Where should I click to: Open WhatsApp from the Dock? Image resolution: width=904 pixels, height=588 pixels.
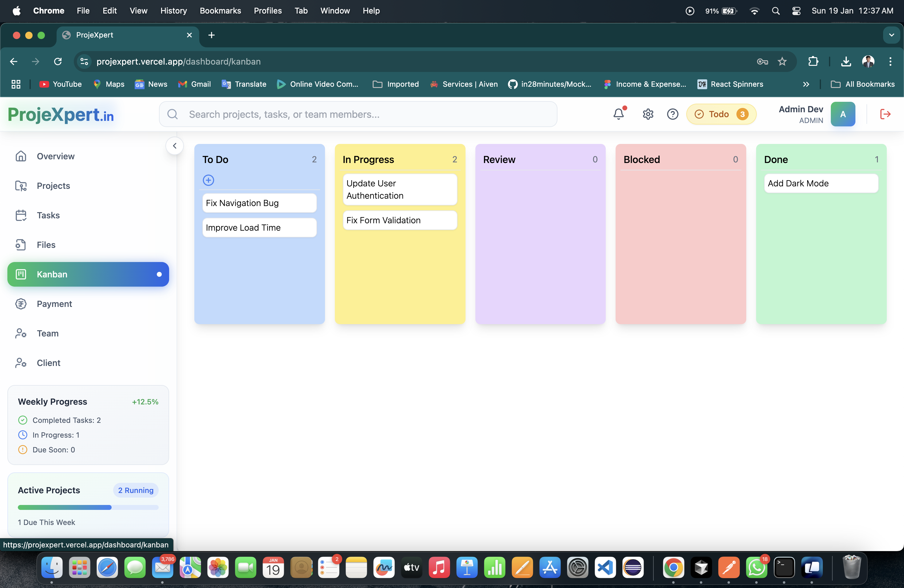click(x=757, y=567)
